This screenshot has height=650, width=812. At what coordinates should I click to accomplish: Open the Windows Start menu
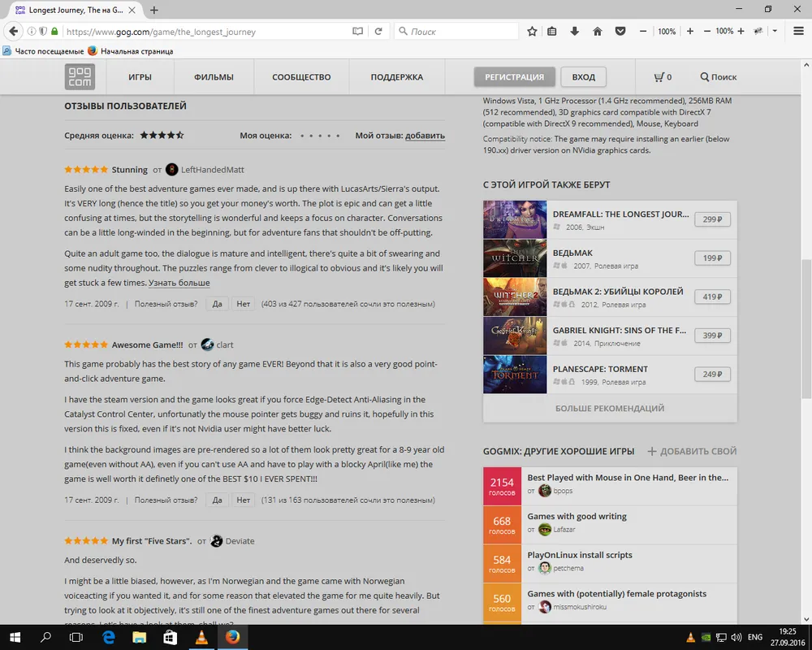click(x=15, y=637)
